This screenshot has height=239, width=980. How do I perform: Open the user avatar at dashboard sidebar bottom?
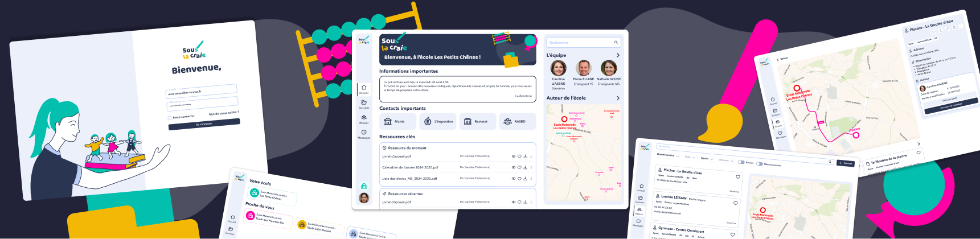[x=364, y=198]
